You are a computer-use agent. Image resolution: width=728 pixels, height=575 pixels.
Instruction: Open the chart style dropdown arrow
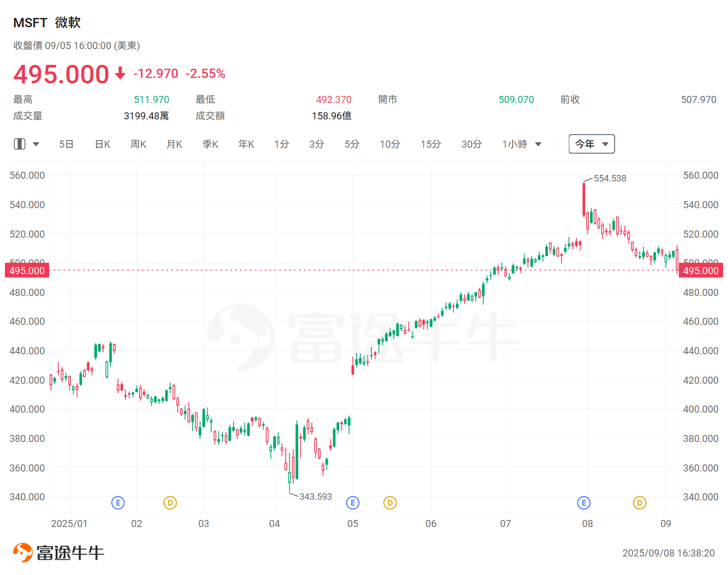[x=36, y=143]
